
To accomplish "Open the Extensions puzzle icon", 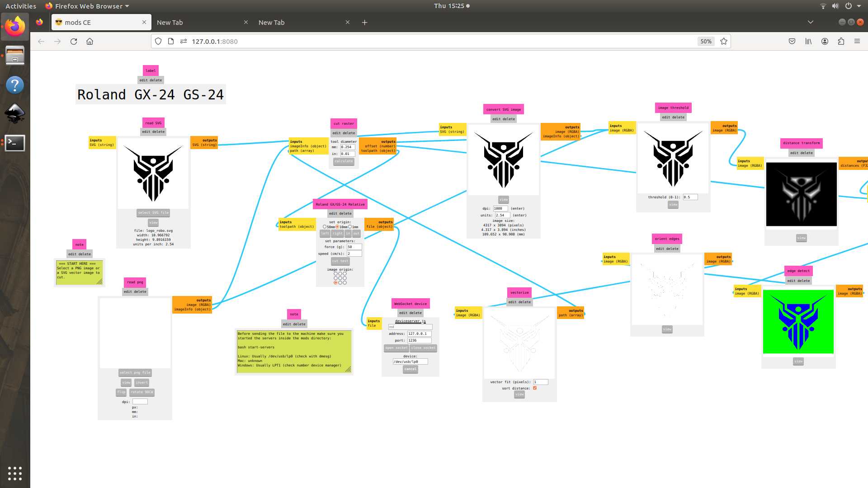I will 841,41.
